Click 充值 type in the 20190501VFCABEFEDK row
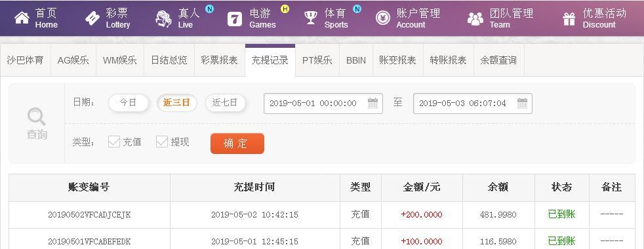644x249 pixels. pos(360,240)
